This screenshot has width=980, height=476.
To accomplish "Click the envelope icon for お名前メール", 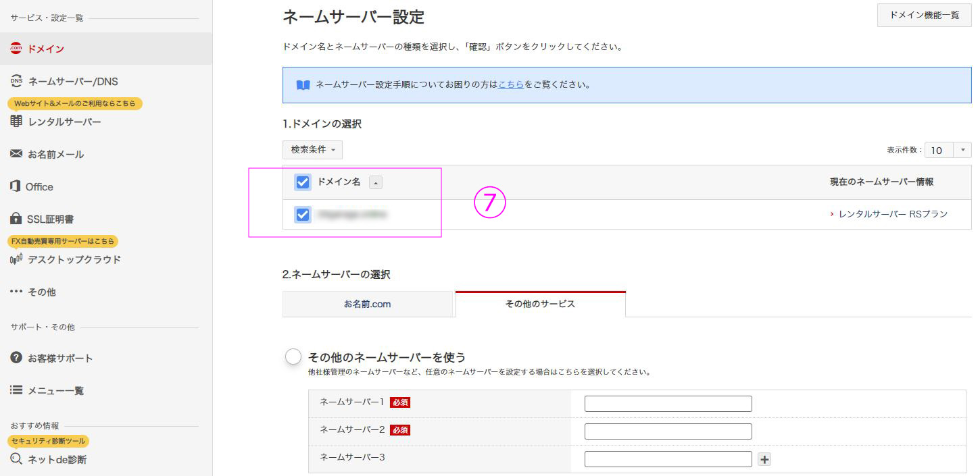I will 16,154.
